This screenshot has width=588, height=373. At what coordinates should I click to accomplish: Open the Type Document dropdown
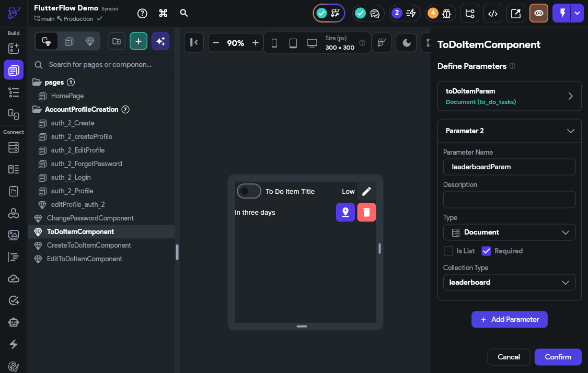click(x=509, y=232)
